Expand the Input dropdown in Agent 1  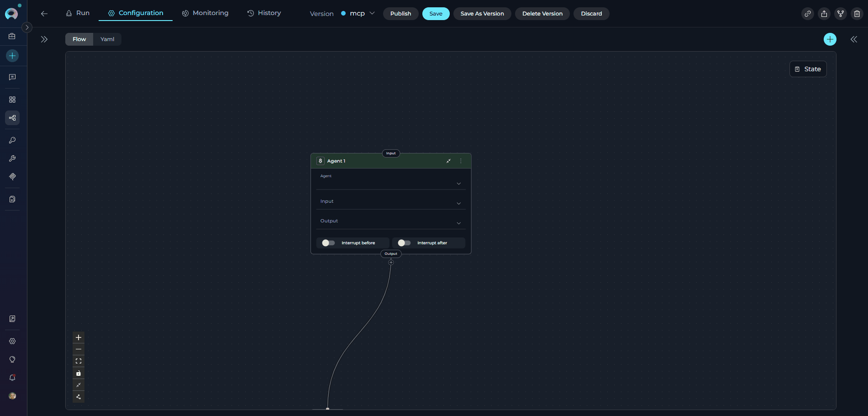(391, 201)
